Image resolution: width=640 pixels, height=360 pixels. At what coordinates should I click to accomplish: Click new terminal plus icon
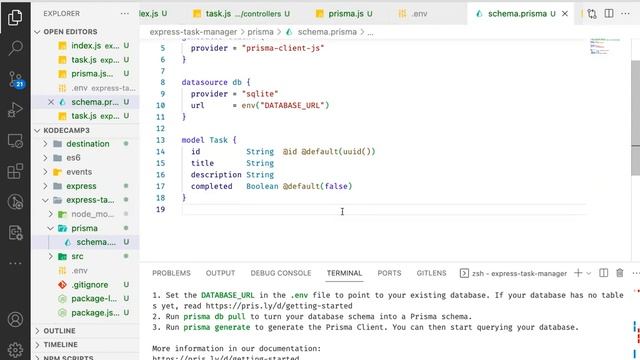(x=578, y=273)
